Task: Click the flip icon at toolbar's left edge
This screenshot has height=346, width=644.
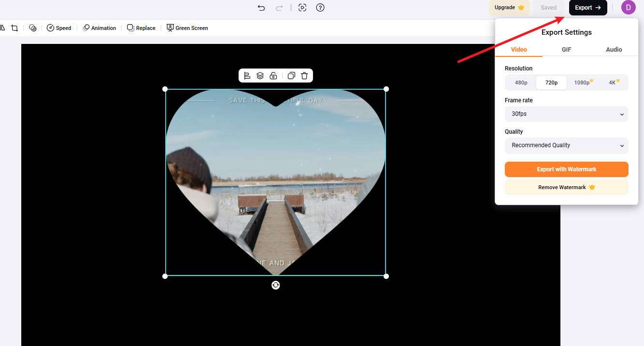Action: pyautogui.click(x=2, y=28)
